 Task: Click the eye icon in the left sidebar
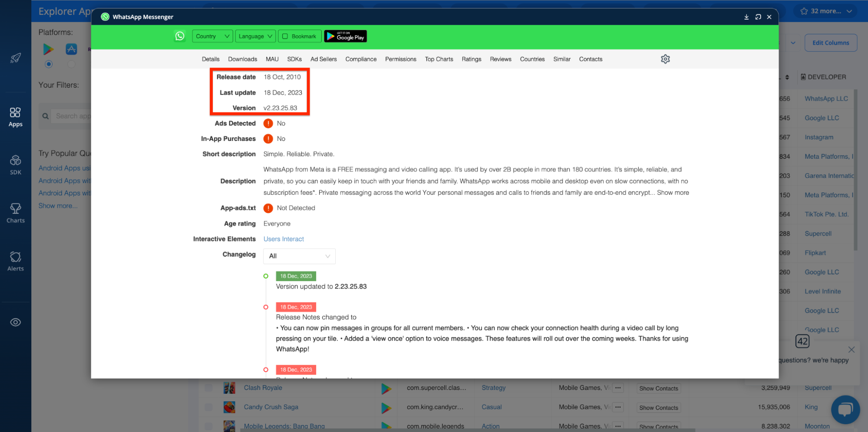16,322
